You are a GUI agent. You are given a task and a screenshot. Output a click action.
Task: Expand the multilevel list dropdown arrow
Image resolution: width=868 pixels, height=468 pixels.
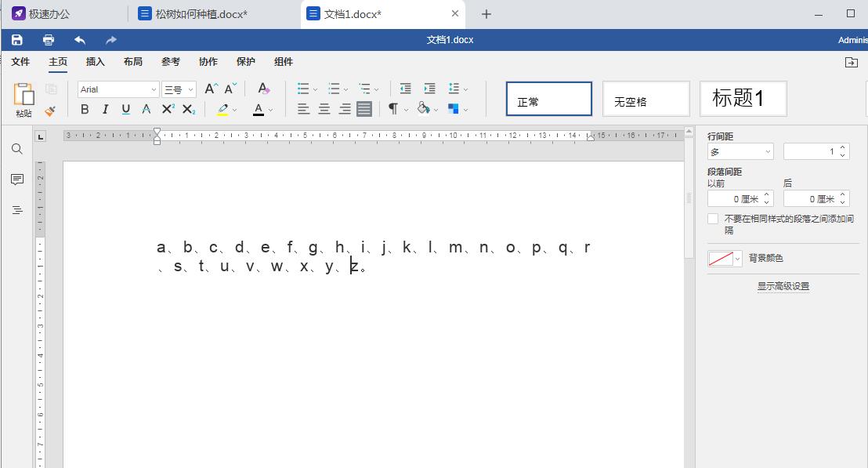[377, 89]
